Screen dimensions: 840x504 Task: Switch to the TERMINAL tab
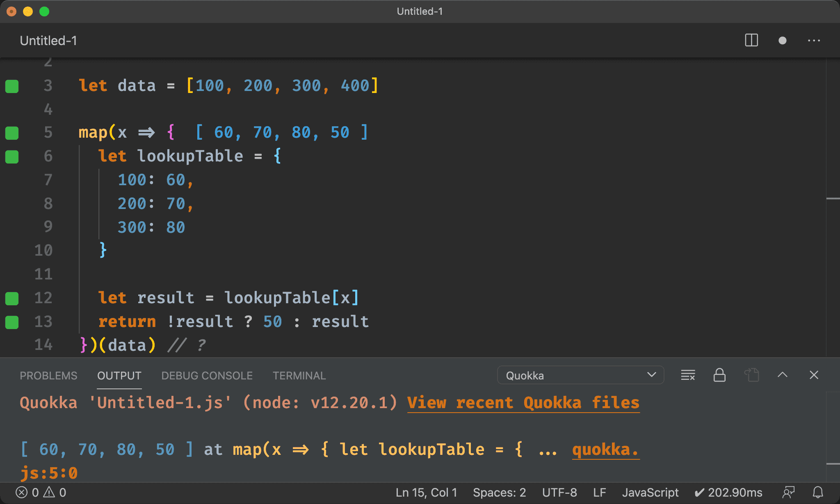coord(299,375)
